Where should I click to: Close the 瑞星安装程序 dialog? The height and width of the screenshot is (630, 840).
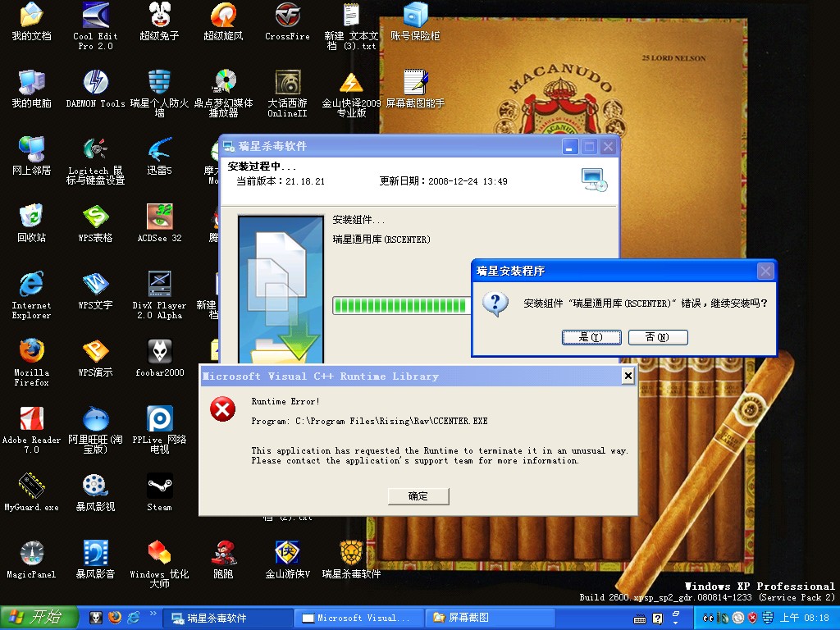click(x=765, y=271)
